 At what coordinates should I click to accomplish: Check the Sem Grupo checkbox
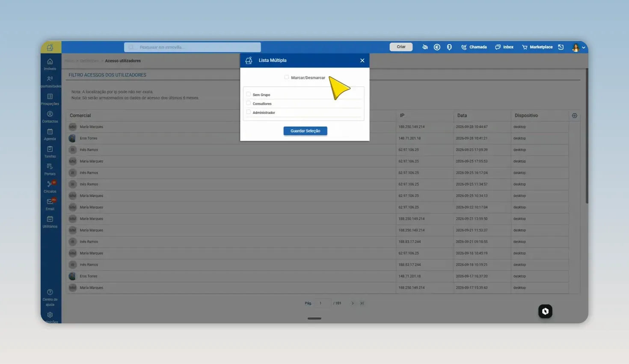[x=249, y=94]
